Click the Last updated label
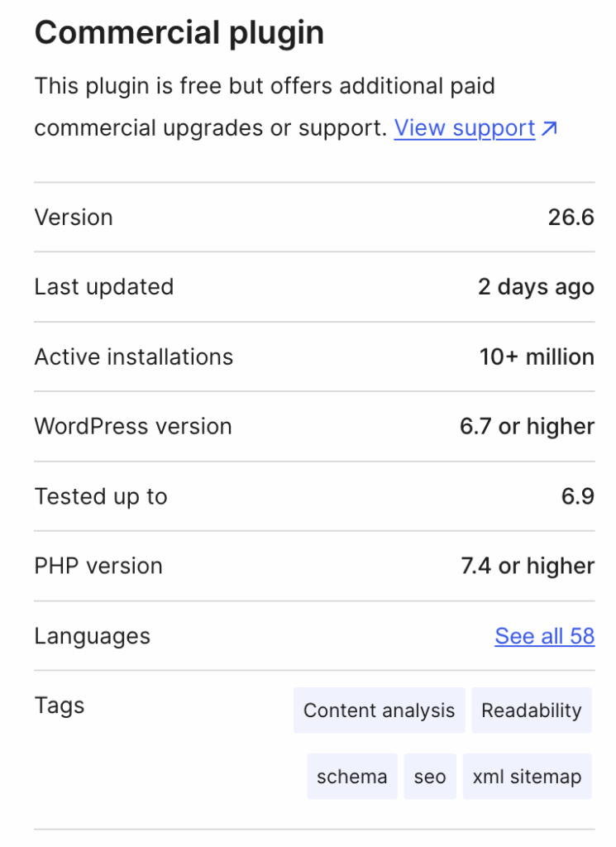 click(x=104, y=287)
